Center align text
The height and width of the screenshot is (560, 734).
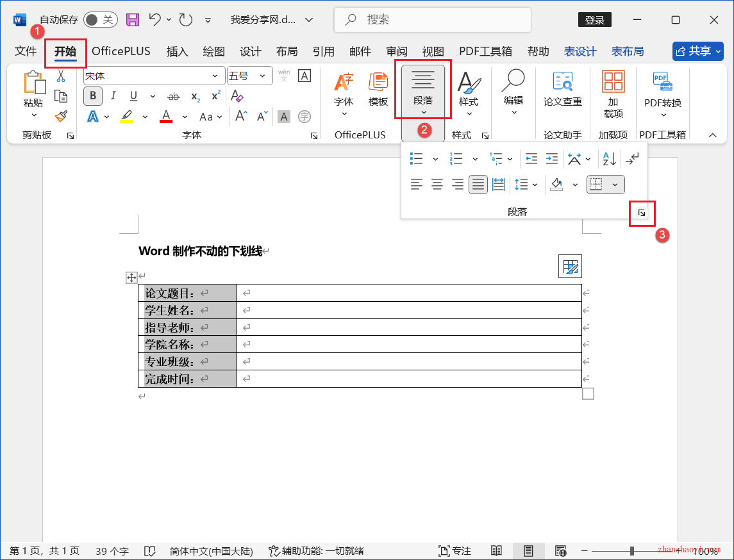(437, 185)
